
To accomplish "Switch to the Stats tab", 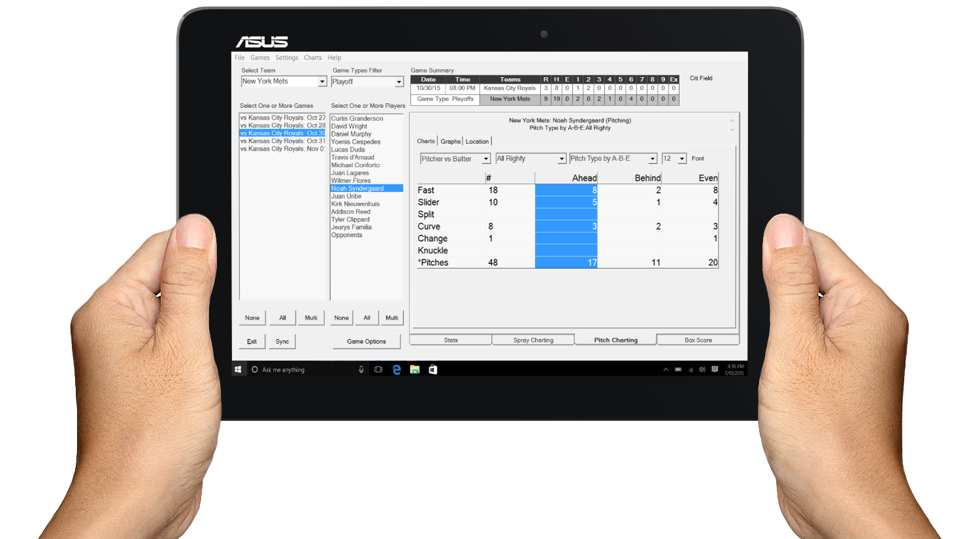I will [451, 340].
